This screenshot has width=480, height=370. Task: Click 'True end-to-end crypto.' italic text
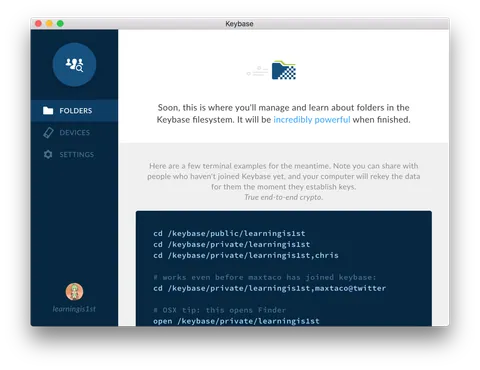(x=284, y=197)
